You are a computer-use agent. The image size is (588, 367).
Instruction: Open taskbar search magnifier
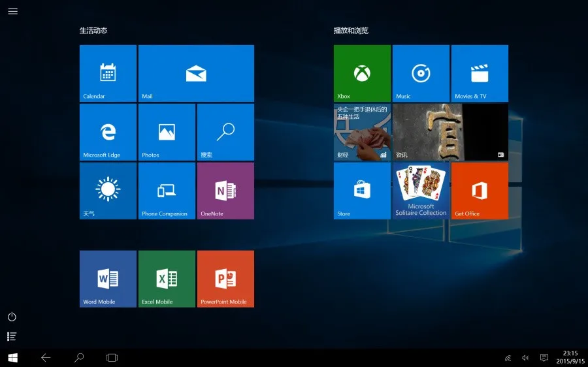coord(79,358)
